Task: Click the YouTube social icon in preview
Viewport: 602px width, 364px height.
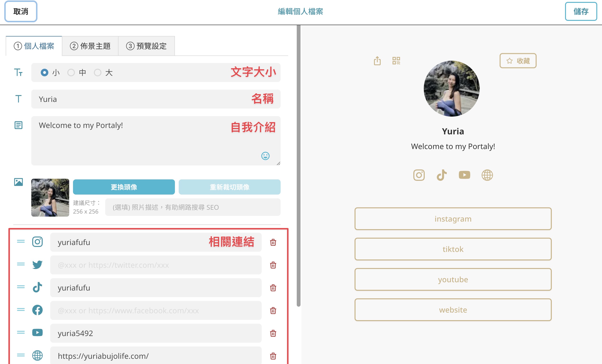Action: 464,175
